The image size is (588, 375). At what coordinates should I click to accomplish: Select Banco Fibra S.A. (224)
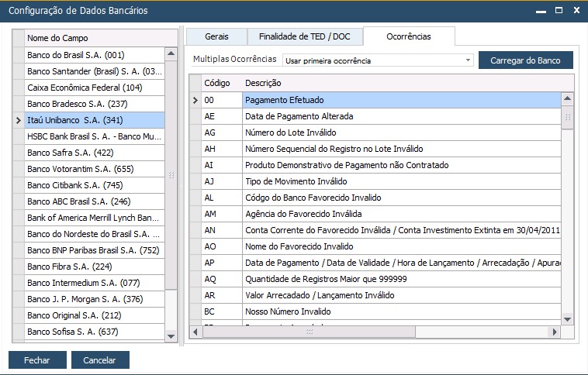click(x=95, y=267)
